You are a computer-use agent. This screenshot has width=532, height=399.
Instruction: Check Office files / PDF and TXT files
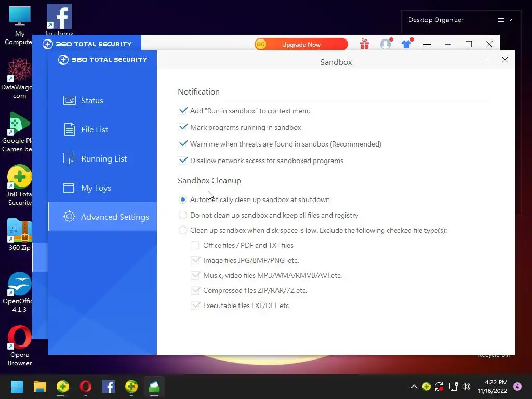(195, 245)
